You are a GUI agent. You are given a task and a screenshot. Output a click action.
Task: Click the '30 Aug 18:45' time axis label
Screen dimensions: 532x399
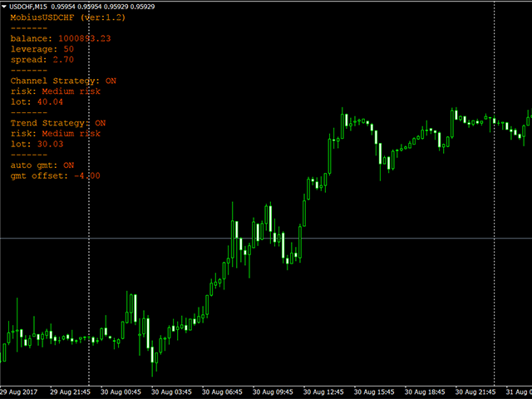pyautogui.click(x=425, y=392)
